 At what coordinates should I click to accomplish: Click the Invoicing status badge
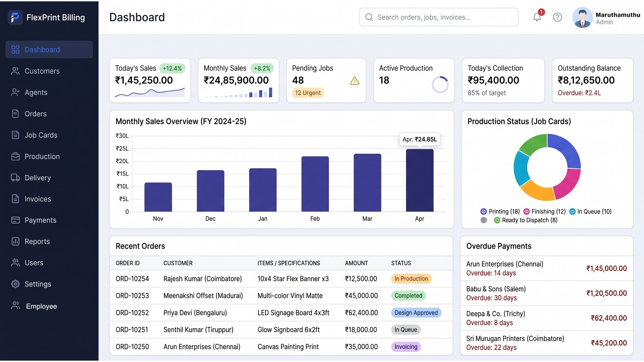point(406,347)
